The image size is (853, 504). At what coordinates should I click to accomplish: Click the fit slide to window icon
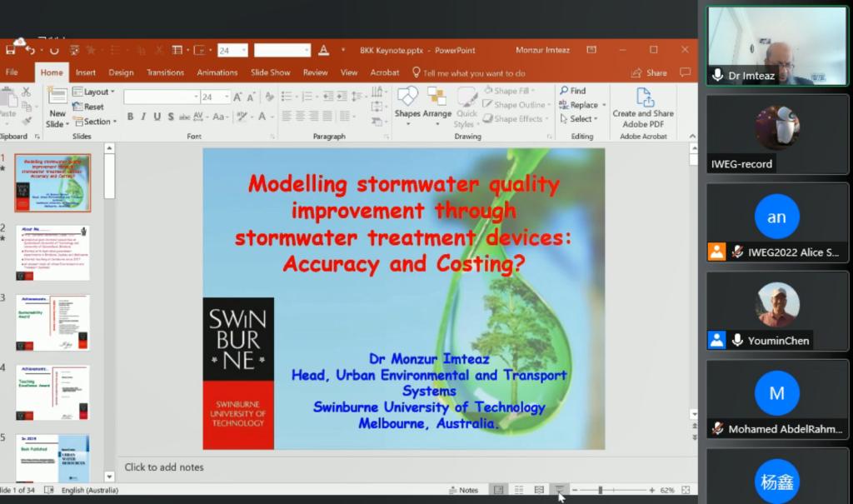686,490
